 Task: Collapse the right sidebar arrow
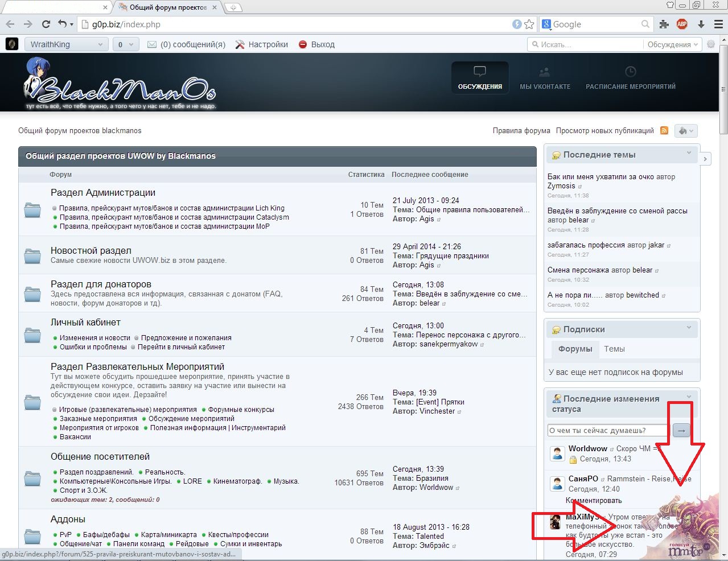click(x=705, y=159)
